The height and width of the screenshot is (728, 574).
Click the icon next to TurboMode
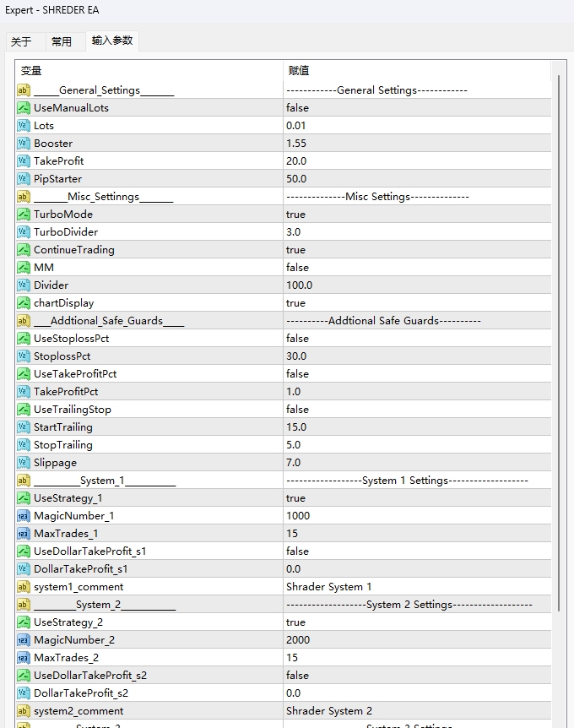[x=24, y=215]
